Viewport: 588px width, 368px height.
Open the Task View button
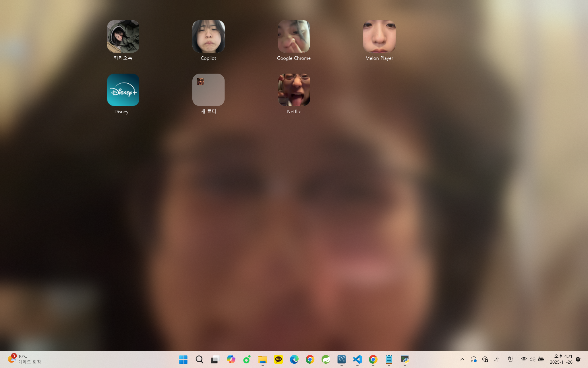tap(215, 359)
